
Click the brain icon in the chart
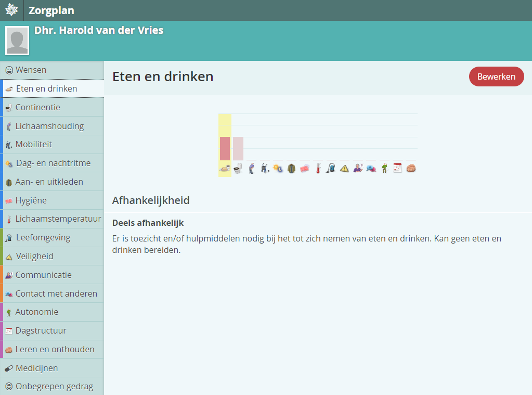(411, 168)
